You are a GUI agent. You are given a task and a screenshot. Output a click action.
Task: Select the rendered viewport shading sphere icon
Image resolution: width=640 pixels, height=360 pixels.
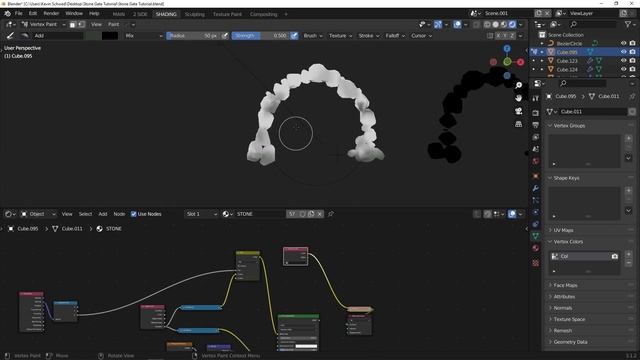tap(512, 24)
